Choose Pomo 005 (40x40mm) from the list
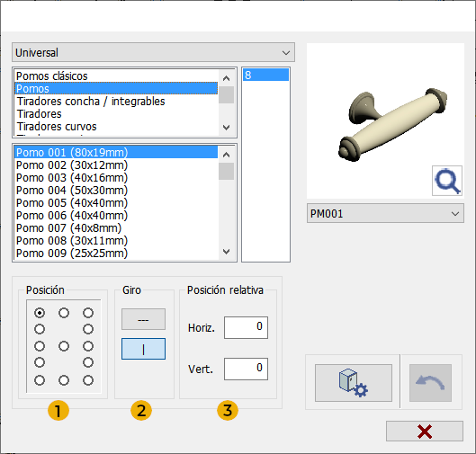Screen dimensions: 476x454 (x=72, y=203)
